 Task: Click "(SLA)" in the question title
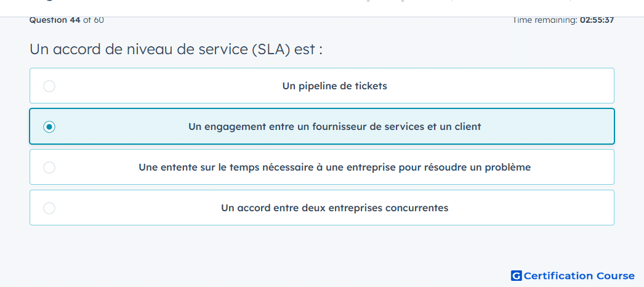pos(270,49)
